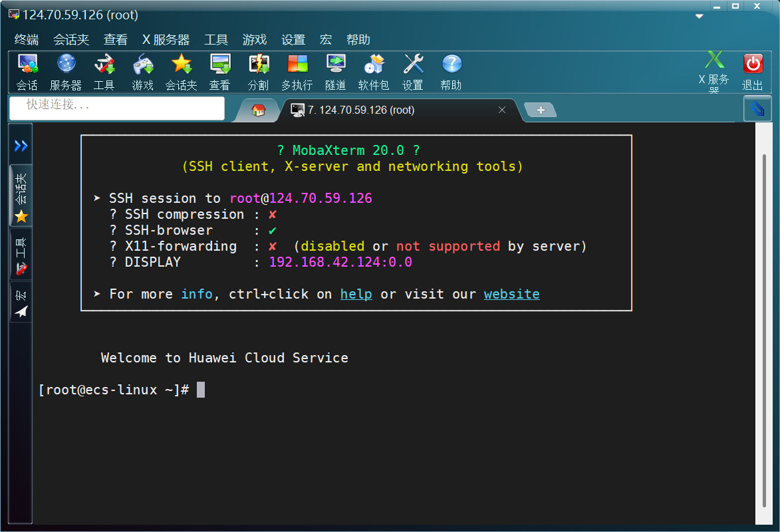Open the 会话夹 star toolbar icon
Screen dimensions: 780x532
(181, 72)
